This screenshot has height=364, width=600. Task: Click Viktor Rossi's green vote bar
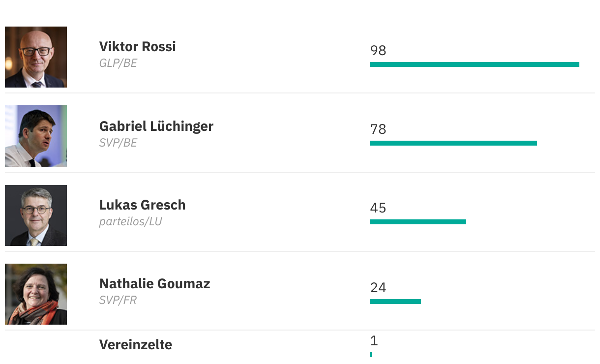pyautogui.click(x=474, y=64)
